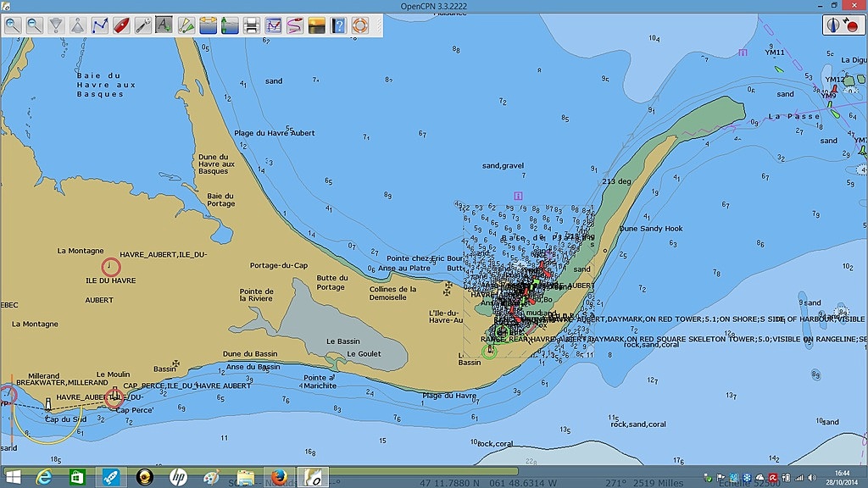
Task: Click the 'BREAKWATER,MILLERAND' label
Action: click(62, 382)
